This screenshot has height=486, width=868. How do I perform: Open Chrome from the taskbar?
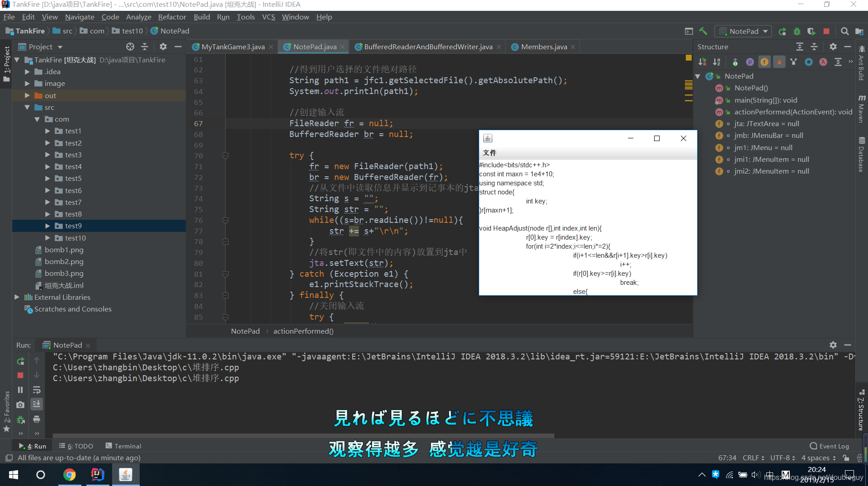(69, 475)
